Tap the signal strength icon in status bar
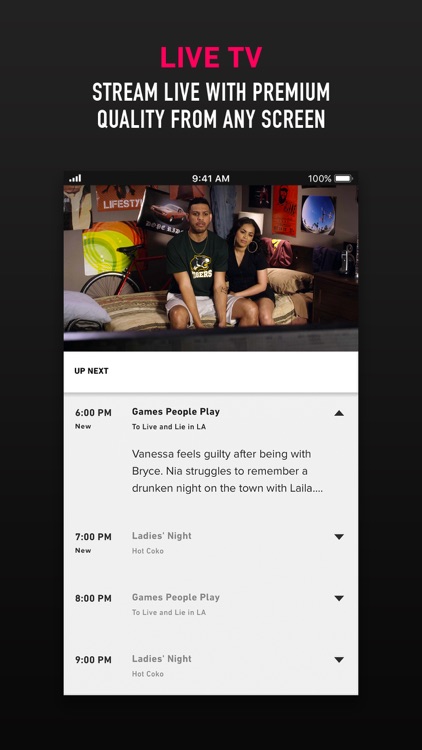The width and height of the screenshot is (422, 750). pos(75,178)
